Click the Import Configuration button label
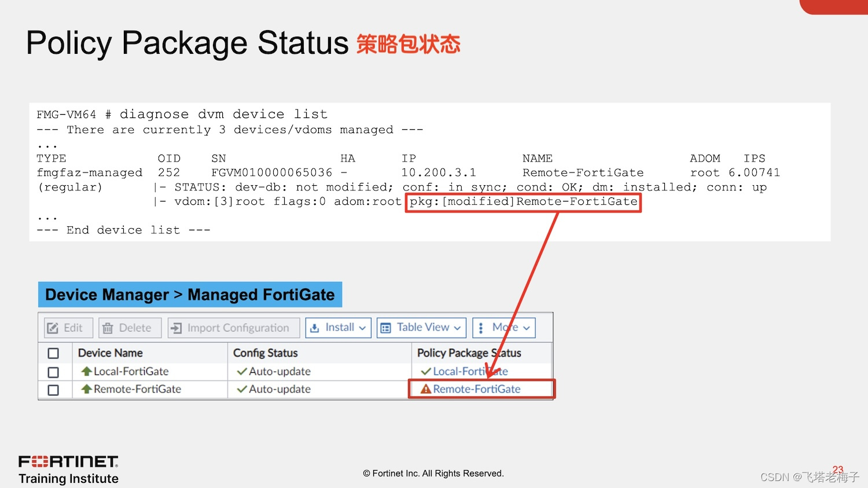Viewport: 868px width, 488px height. point(238,328)
